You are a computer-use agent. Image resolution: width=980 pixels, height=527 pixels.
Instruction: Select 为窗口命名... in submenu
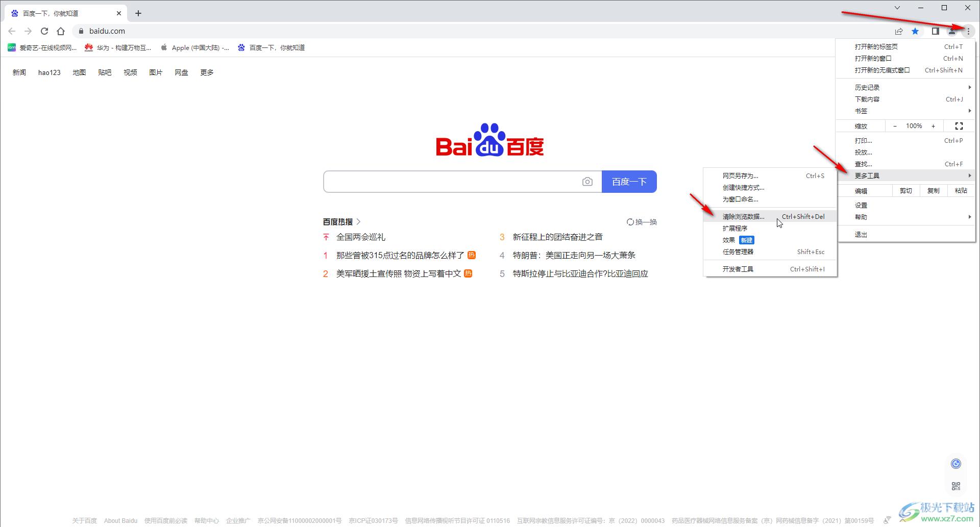tap(770, 199)
